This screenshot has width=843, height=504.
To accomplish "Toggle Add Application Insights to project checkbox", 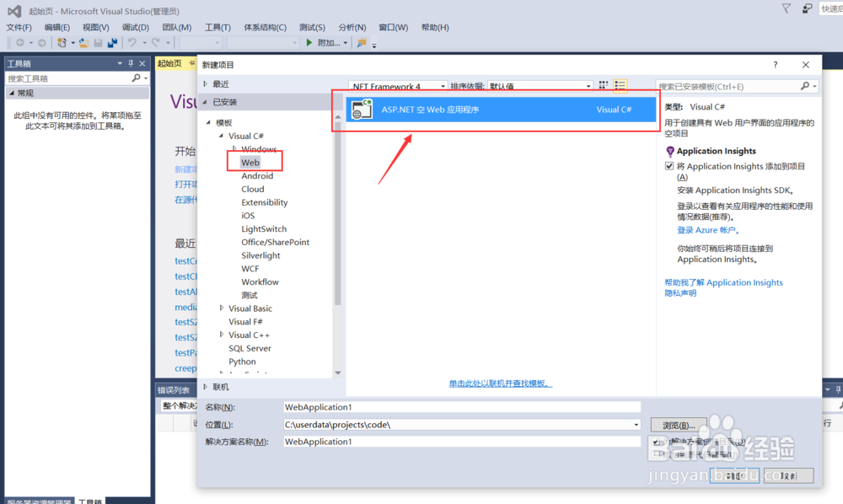I will click(669, 166).
